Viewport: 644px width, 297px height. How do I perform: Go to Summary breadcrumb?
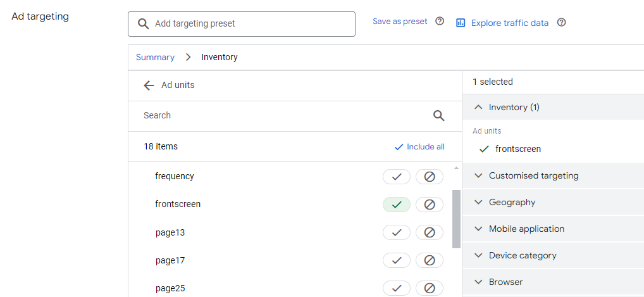pos(155,57)
